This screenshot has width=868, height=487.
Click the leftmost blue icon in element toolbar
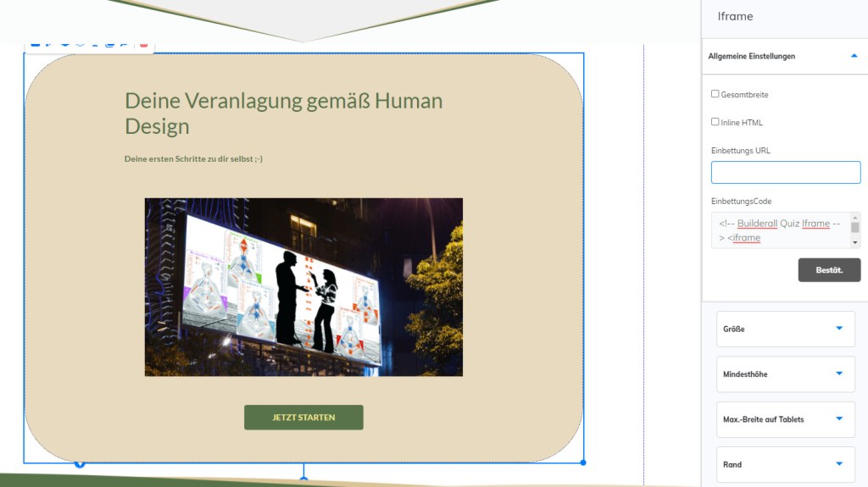35,44
